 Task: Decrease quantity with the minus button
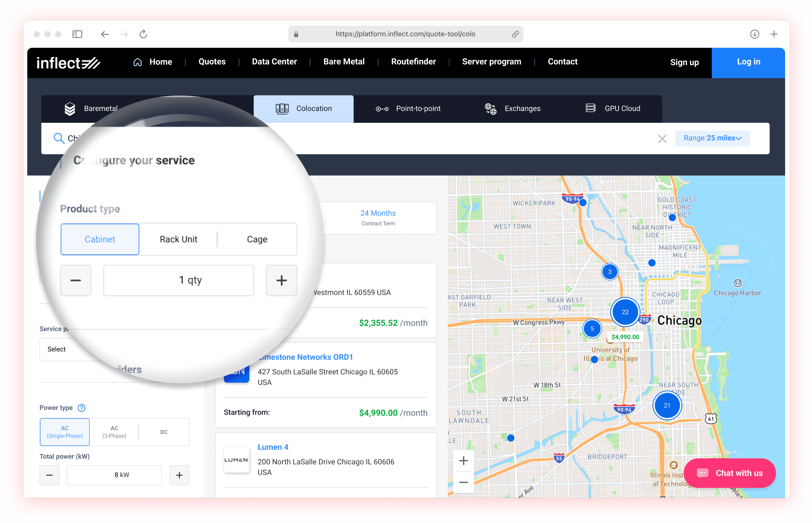point(76,280)
